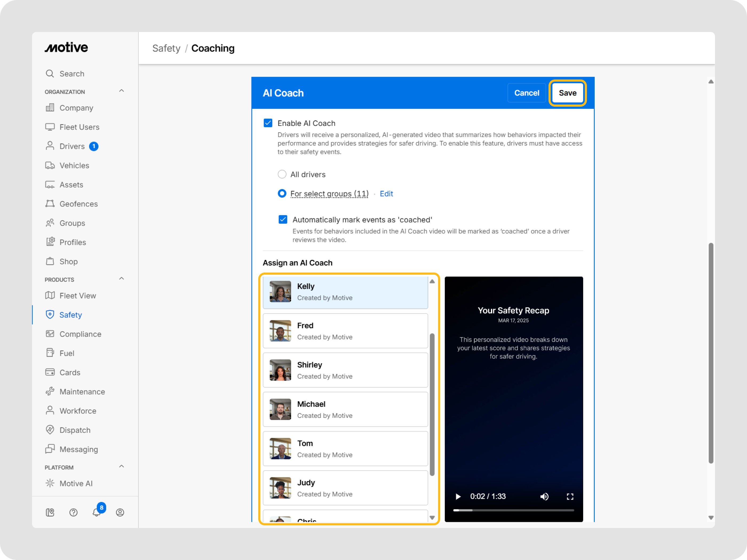
Task: Open Safety breadcrumb link
Action: tap(166, 48)
